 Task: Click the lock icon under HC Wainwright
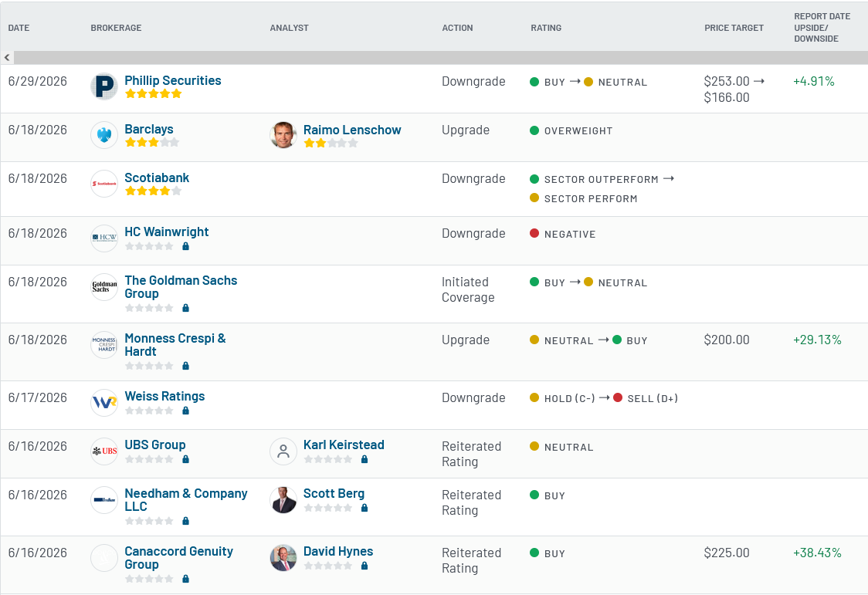pyautogui.click(x=186, y=246)
